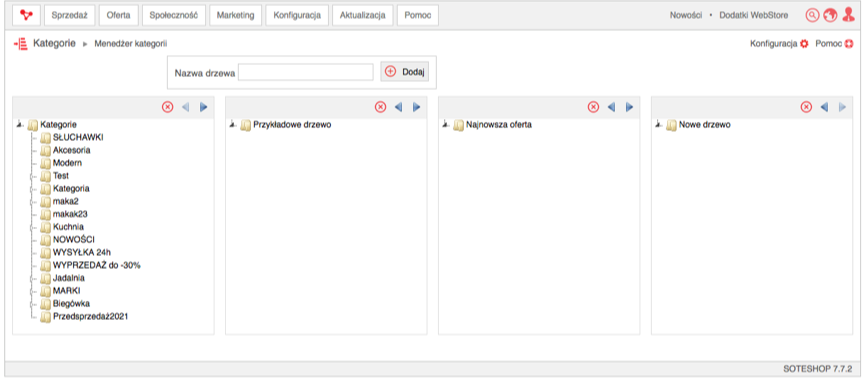Focus the Nazwa drzewa input field
The height and width of the screenshot is (380, 864).
coord(306,72)
